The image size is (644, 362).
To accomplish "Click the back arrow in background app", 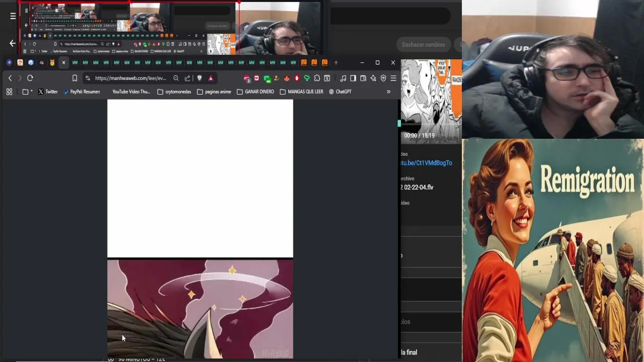I will point(13,43).
